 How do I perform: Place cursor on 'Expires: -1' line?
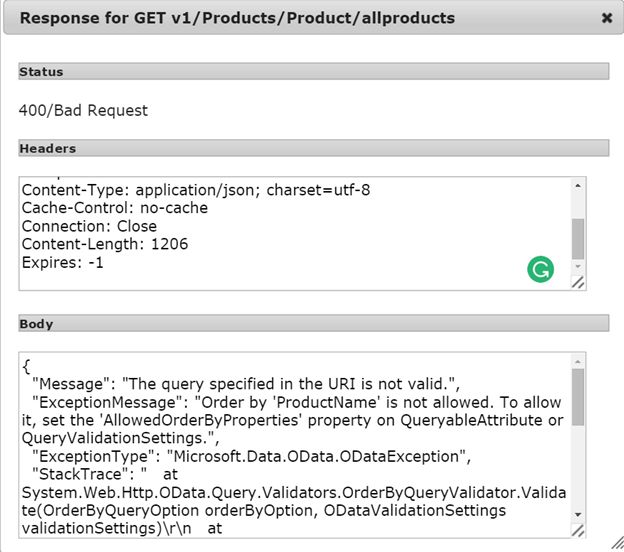point(63,263)
